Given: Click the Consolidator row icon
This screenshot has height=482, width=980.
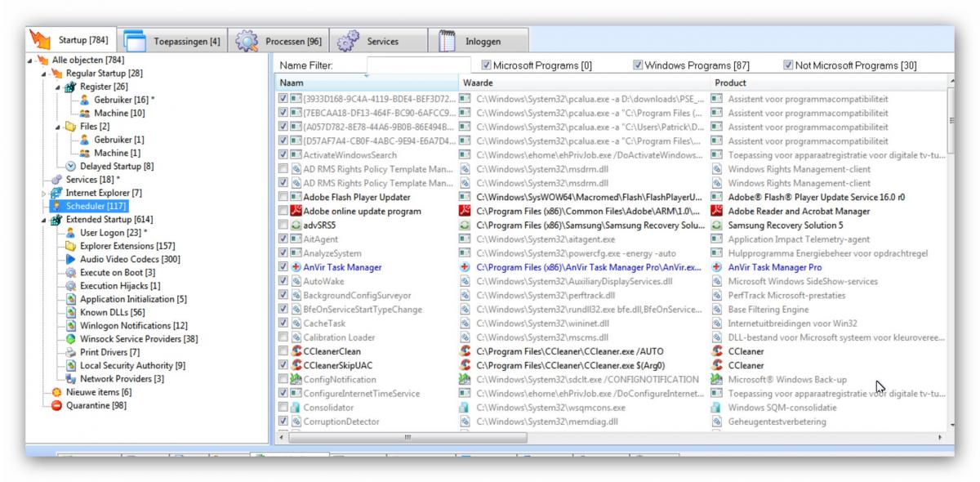Looking at the screenshot, I should click(x=296, y=408).
